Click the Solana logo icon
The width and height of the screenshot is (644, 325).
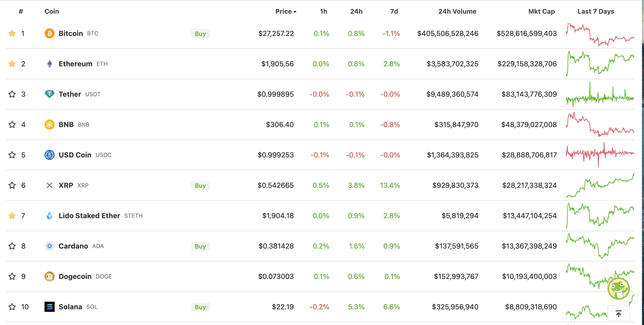[50, 307]
